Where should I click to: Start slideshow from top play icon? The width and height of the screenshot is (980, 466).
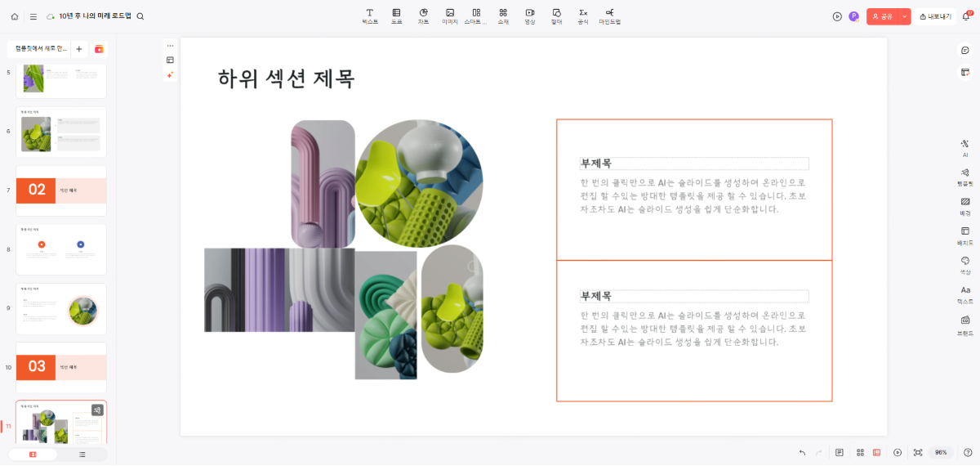(x=837, y=16)
